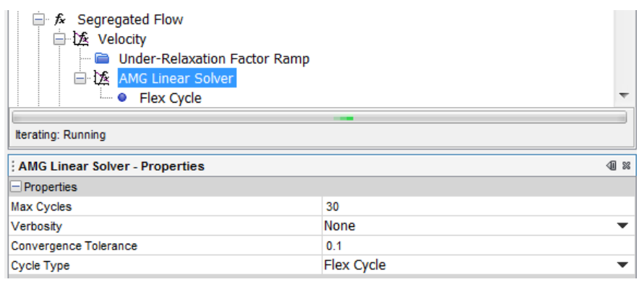The height and width of the screenshot is (282, 644).
Task: Collapse the Segregated Flow tree node
Action: point(38,20)
